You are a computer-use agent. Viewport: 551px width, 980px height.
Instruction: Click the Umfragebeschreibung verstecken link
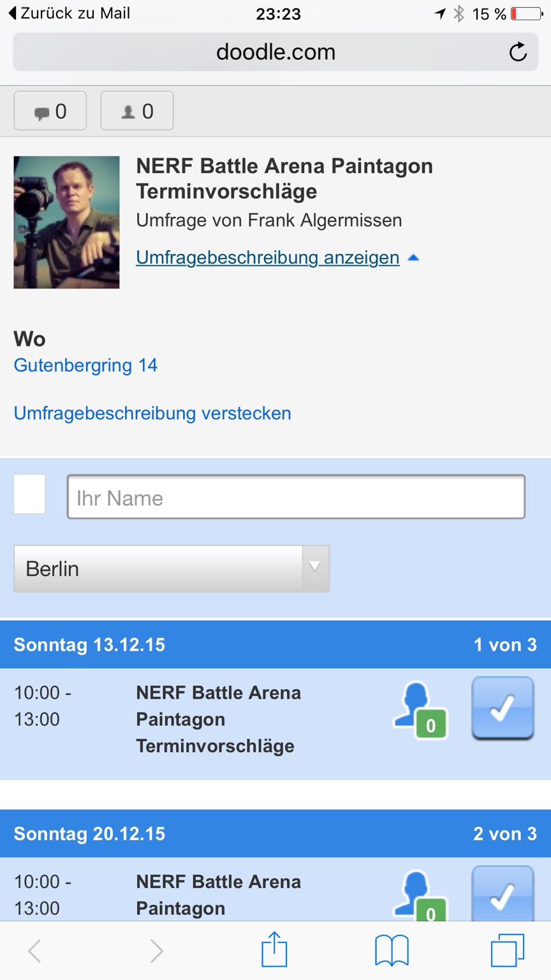[x=152, y=413]
